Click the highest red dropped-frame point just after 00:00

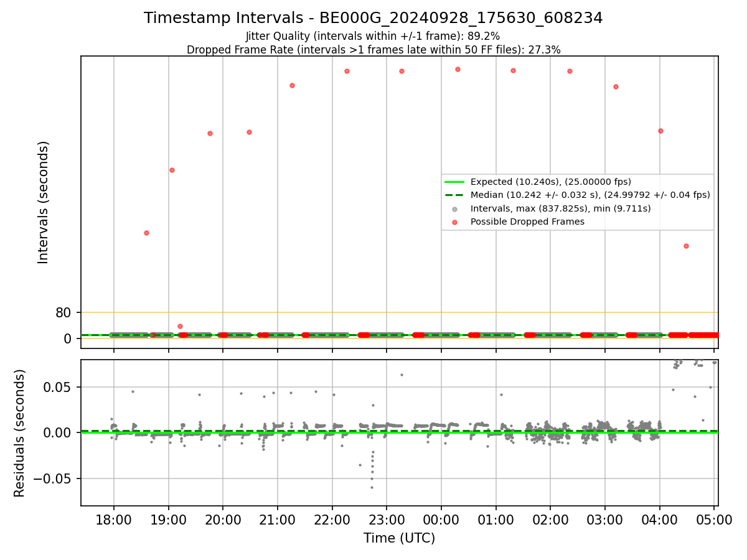pos(458,69)
